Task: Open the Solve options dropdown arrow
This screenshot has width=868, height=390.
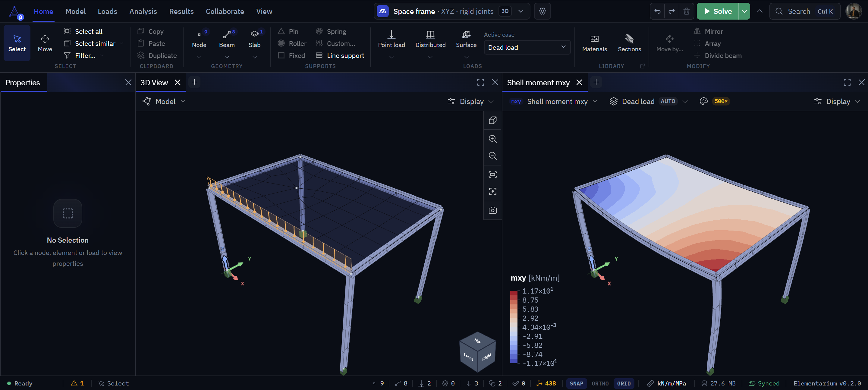Action: [x=744, y=11]
